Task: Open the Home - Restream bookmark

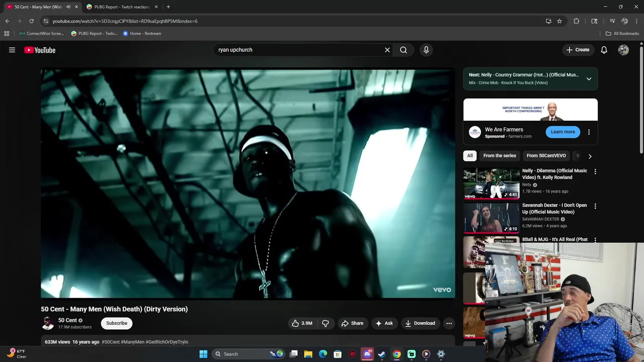Action: [x=142, y=34]
